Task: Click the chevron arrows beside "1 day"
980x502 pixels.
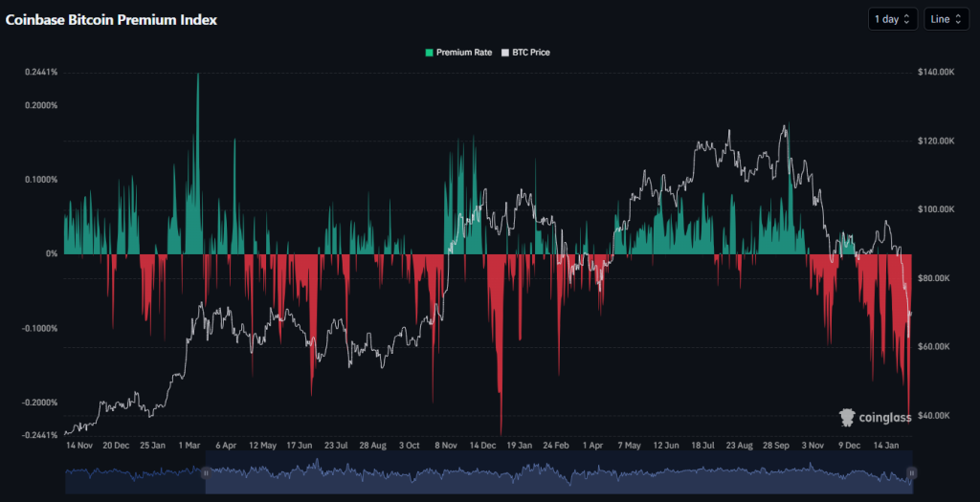Action: point(907,19)
